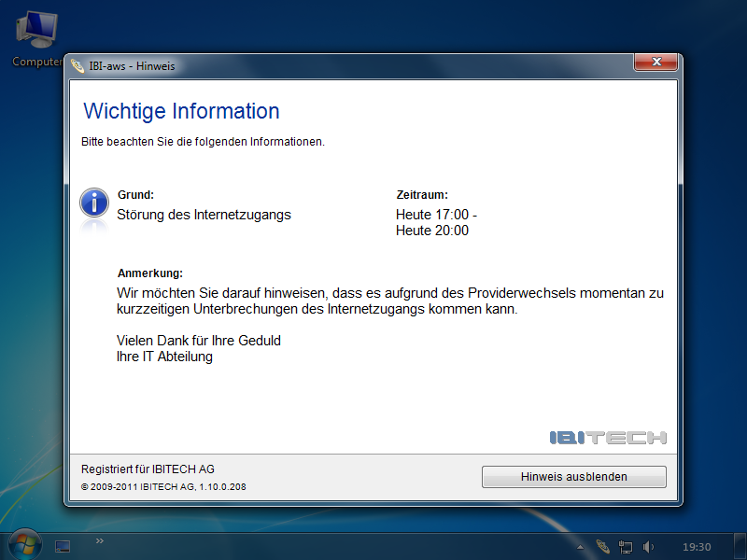The height and width of the screenshot is (560, 747).
Task: Click the Wichtige Information heading
Action: pyautogui.click(x=181, y=111)
